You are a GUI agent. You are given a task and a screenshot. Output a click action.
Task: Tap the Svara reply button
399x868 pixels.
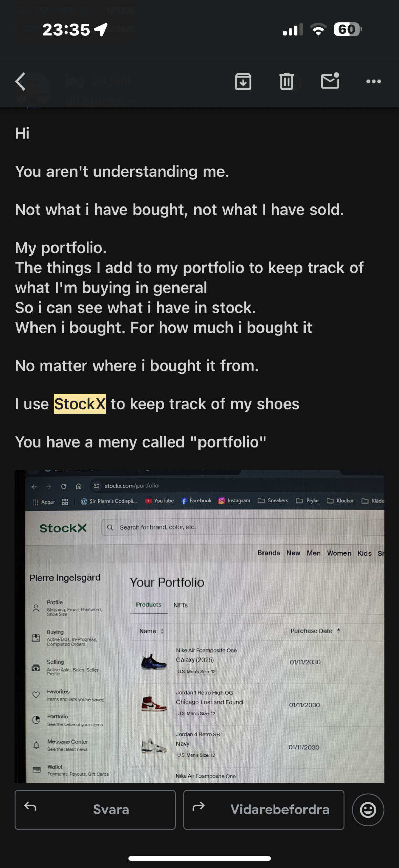[x=95, y=810]
